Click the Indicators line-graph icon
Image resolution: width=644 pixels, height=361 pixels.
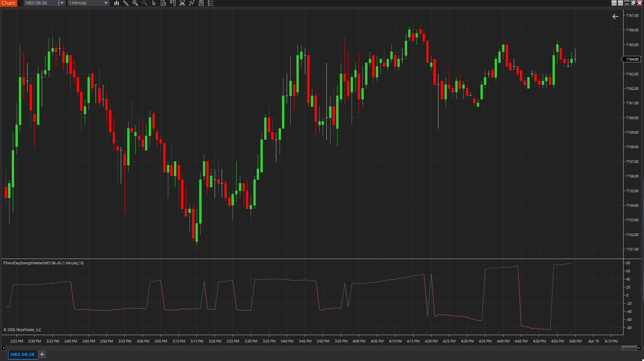tap(192, 3)
